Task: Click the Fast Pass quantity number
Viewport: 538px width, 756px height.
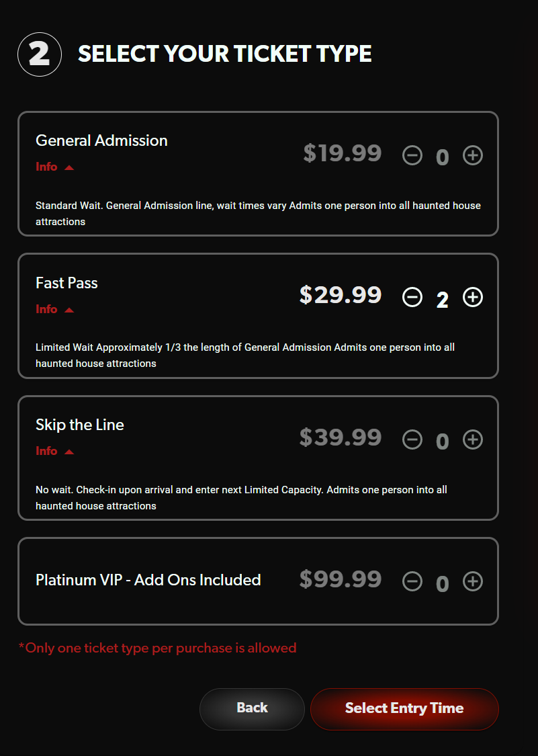Action: (x=443, y=297)
